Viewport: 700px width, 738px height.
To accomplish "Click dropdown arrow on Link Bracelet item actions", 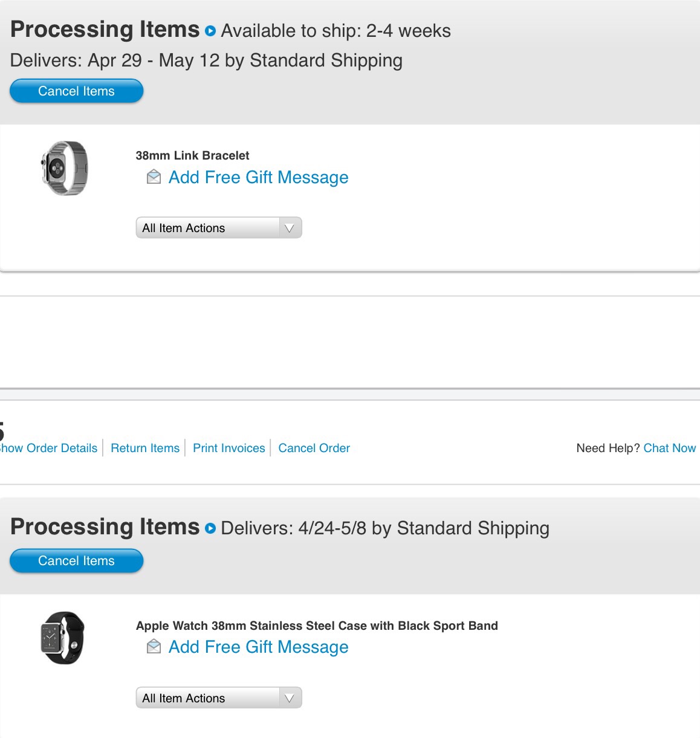I will pos(290,228).
